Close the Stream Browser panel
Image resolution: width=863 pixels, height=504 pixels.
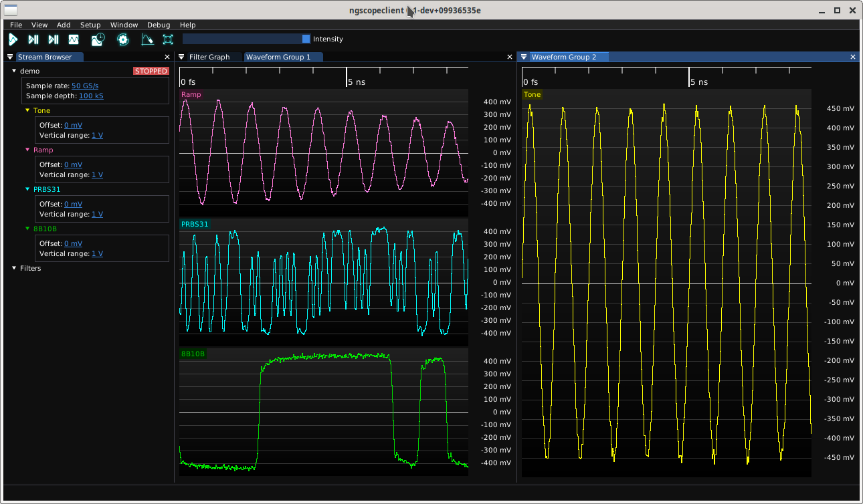[x=167, y=57]
